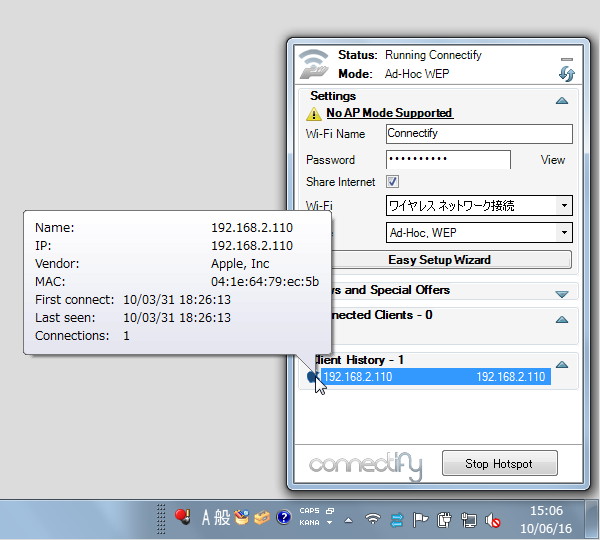This screenshot has height=540, width=600.
Task: Click the language bar grip handle
Action: (161, 519)
